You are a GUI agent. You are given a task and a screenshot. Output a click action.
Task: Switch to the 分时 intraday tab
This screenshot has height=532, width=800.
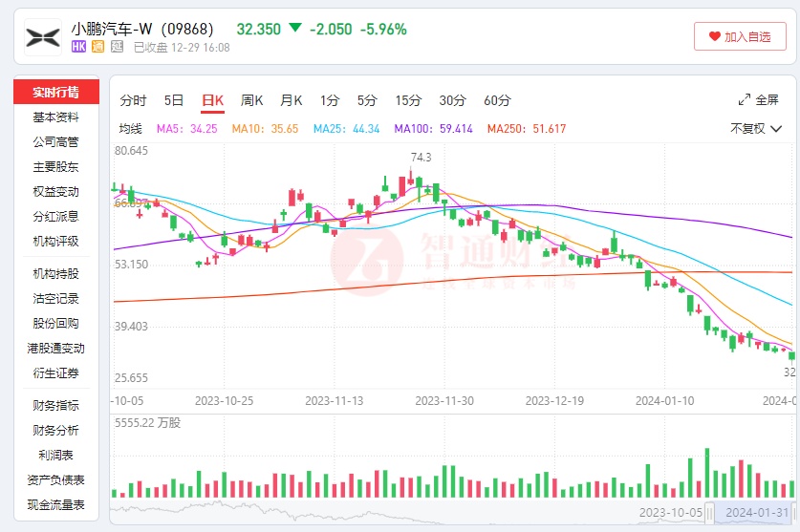click(x=133, y=100)
